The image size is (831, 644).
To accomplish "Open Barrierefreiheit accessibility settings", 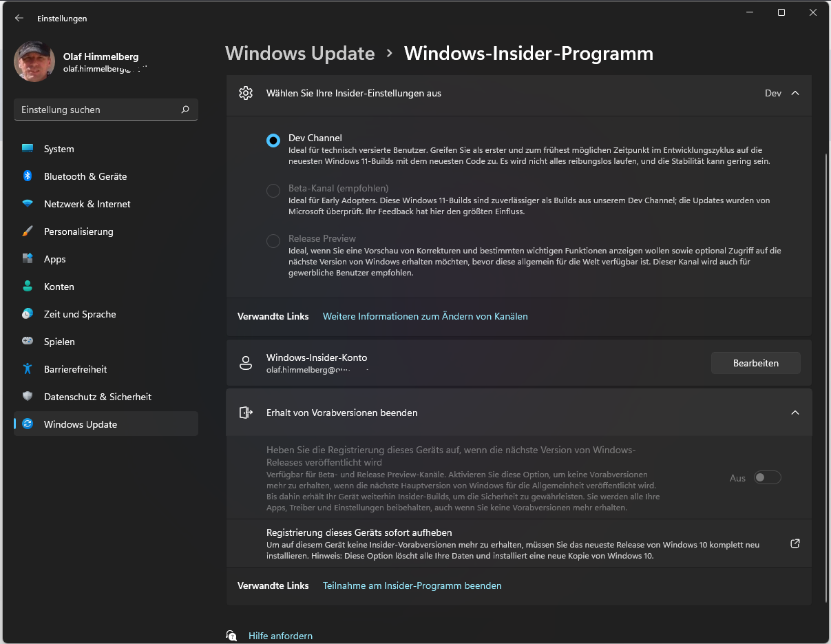I will pyautogui.click(x=75, y=369).
